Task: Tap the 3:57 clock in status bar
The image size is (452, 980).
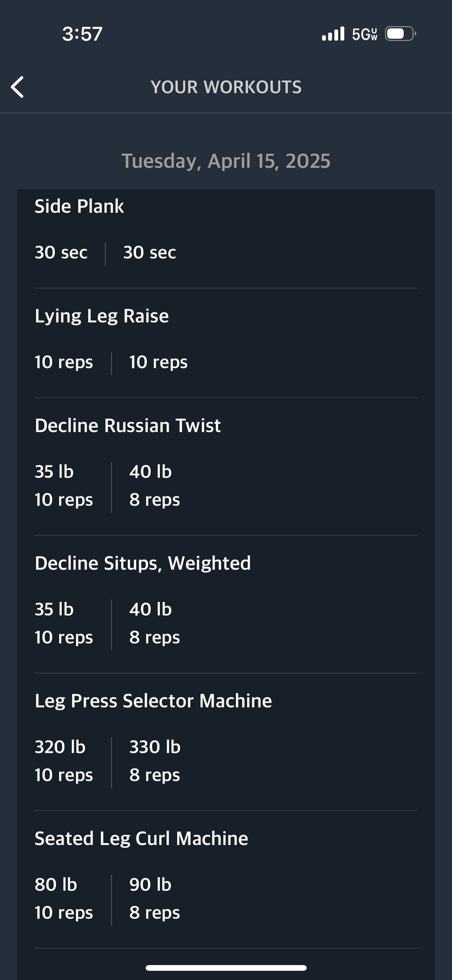Action: click(82, 34)
